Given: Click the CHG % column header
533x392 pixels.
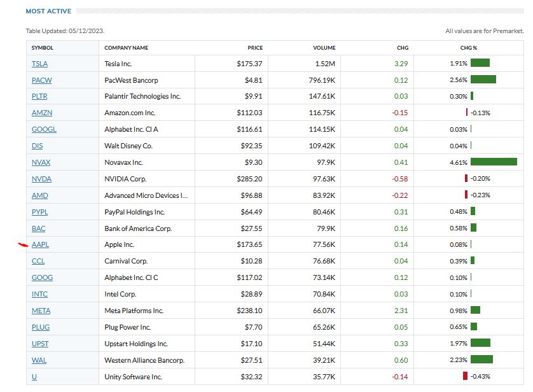Looking at the screenshot, I should [x=469, y=48].
